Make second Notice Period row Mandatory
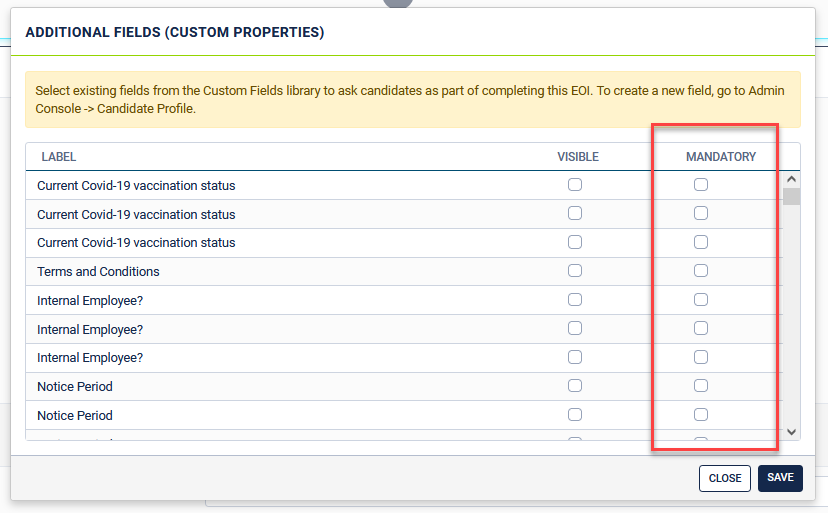The width and height of the screenshot is (828, 513). pos(701,414)
